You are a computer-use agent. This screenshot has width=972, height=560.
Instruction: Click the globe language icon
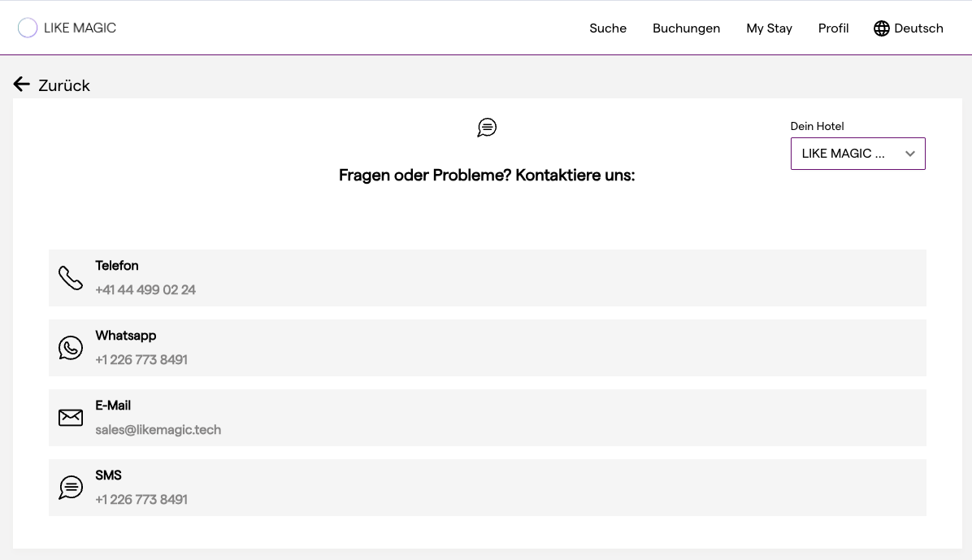click(x=882, y=28)
